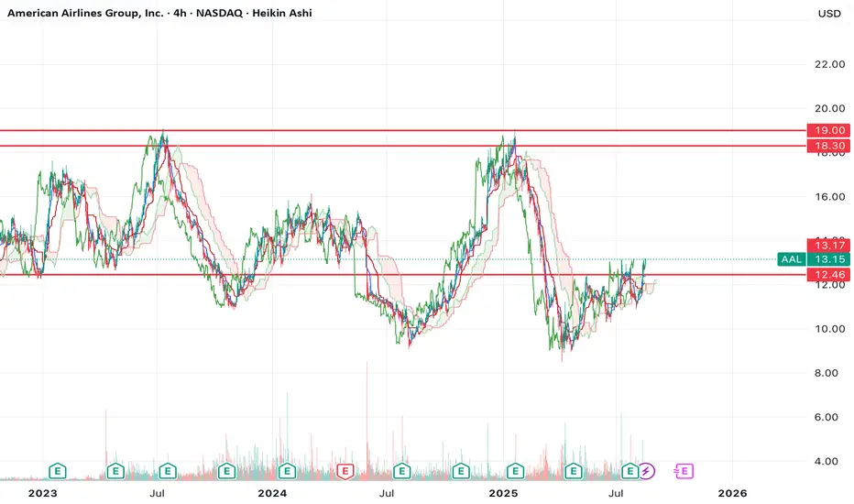
Task: Open green earnings marker directly left of lightning icon
Action: coord(630,471)
